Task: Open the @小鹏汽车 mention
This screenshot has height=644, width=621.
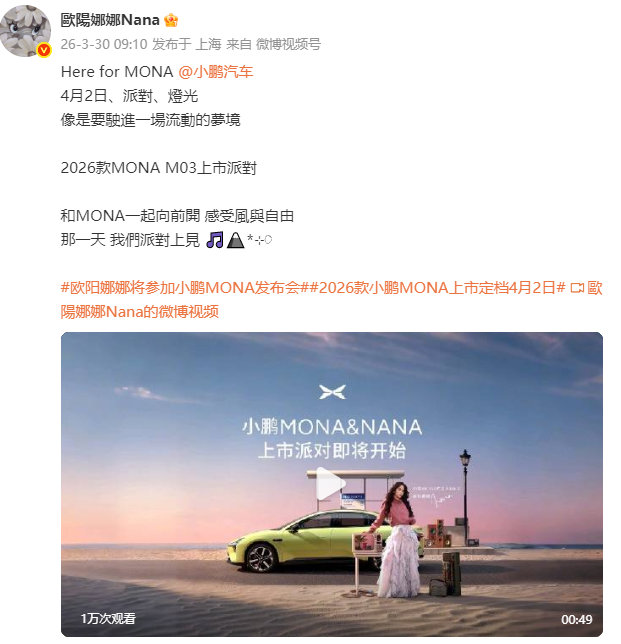Action: tap(216, 72)
